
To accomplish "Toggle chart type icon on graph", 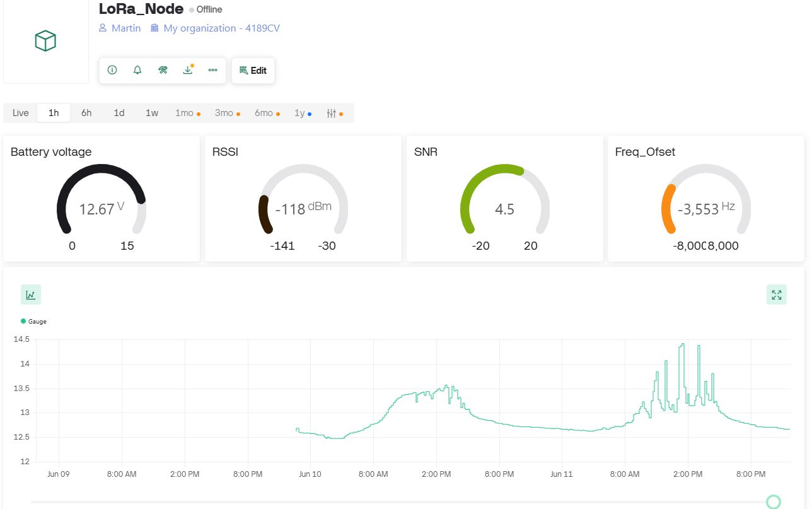I will [x=31, y=295].
